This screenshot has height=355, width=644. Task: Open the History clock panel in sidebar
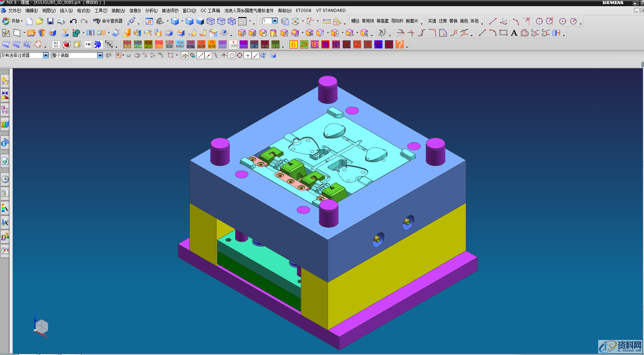[5, 179]
